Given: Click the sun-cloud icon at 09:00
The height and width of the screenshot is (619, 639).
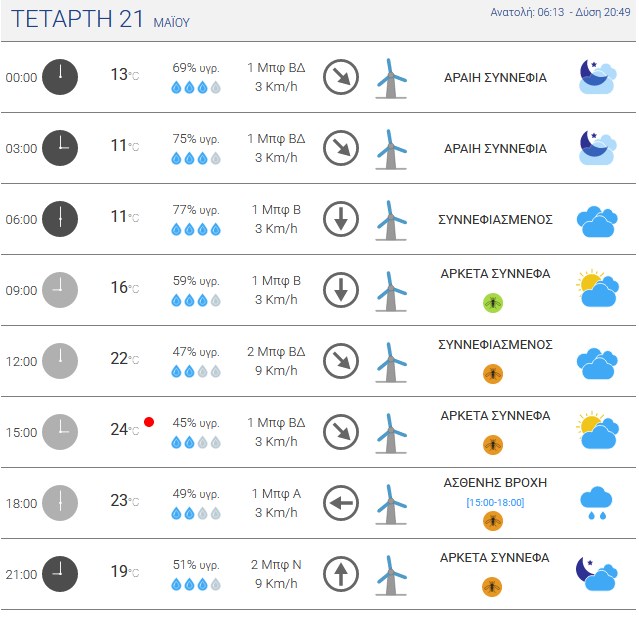Looking at the screenshot, I should (597, 289).
